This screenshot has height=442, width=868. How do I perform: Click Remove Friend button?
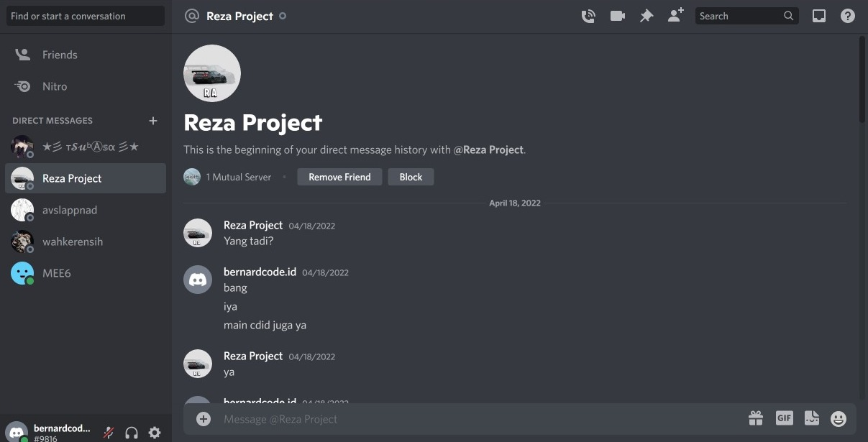pos(339,177)
